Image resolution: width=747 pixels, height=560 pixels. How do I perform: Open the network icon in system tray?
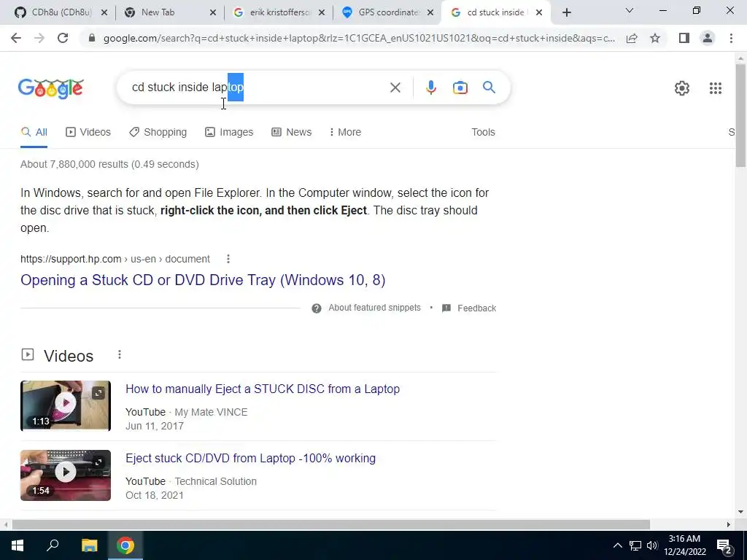click(x=635, y=545)
